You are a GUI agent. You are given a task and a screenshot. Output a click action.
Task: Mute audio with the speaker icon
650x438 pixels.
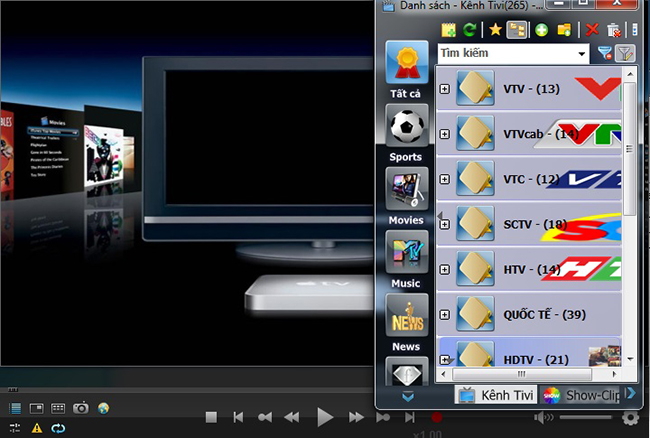543,417
